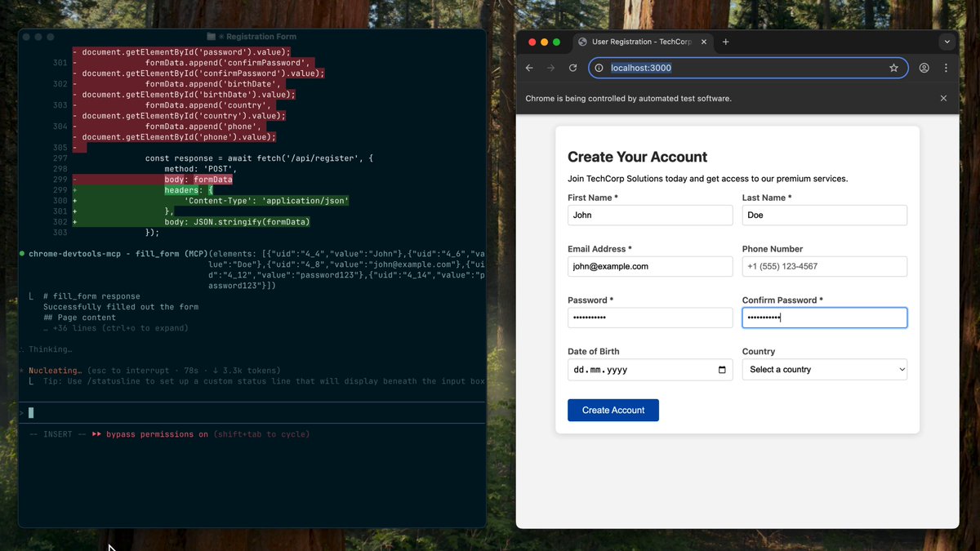Click Create Your Account heading
Viewport: 980px width, 551px height.
coord(638,157)
